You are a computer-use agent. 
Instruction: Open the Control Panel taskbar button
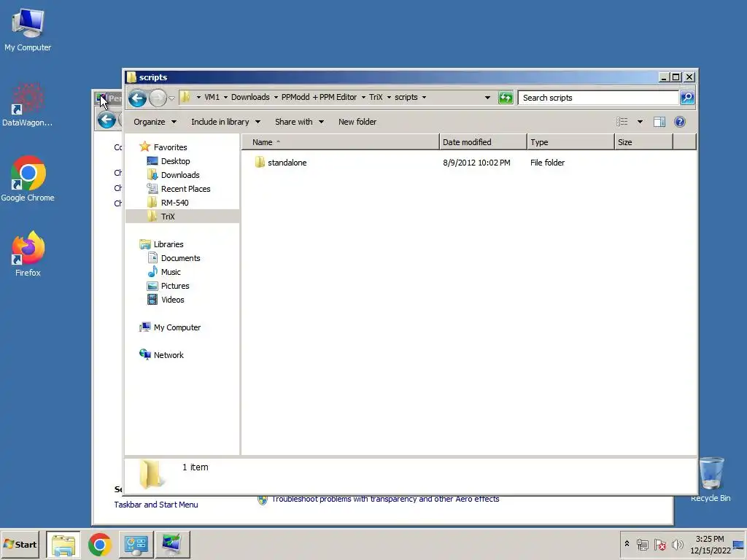[136, 544]
